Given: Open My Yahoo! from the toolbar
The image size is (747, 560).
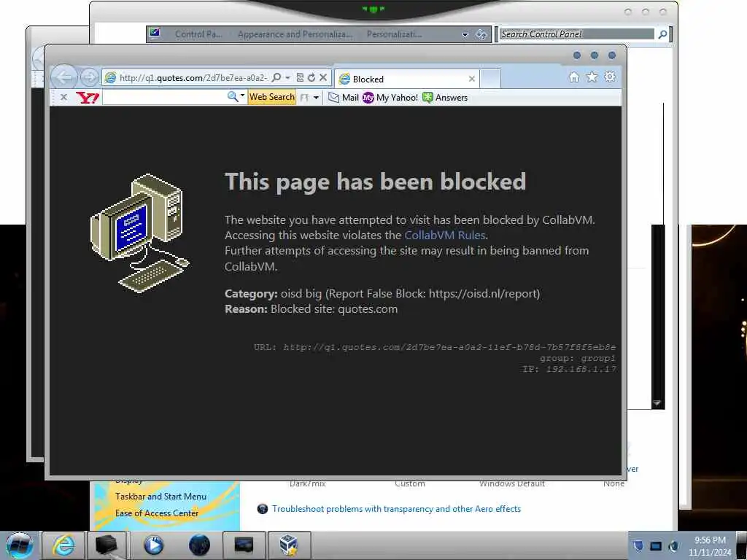Looking at the screenshot, I should tap(390, 98).
